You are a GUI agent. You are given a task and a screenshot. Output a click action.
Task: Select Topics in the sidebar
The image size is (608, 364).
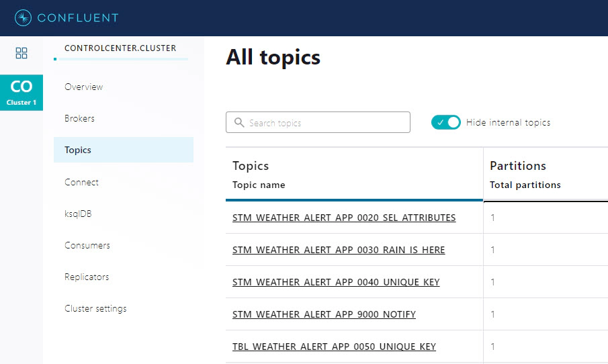(124, 150)
